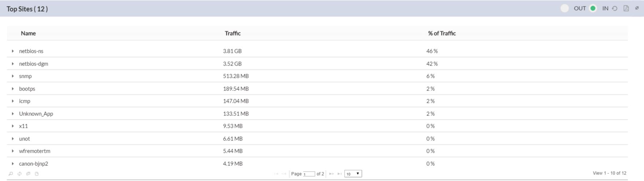
Task: Click the netbios-dgm site name
Action: [x=34, y=64]
